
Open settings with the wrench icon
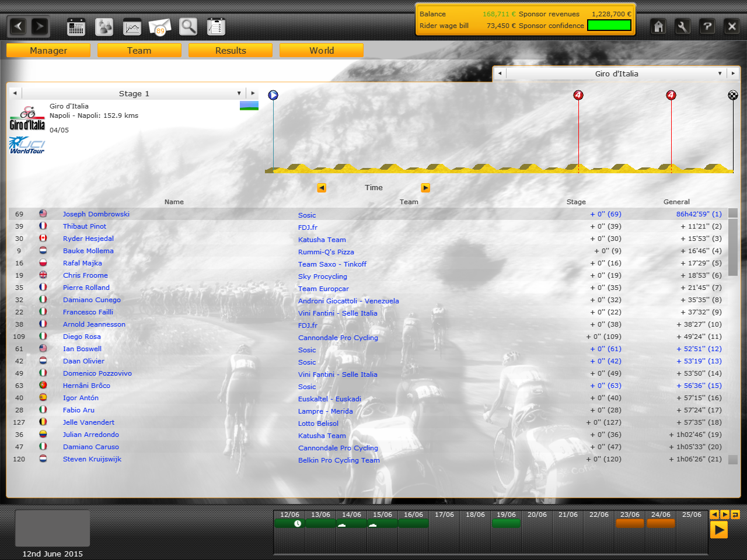point(682,26)
